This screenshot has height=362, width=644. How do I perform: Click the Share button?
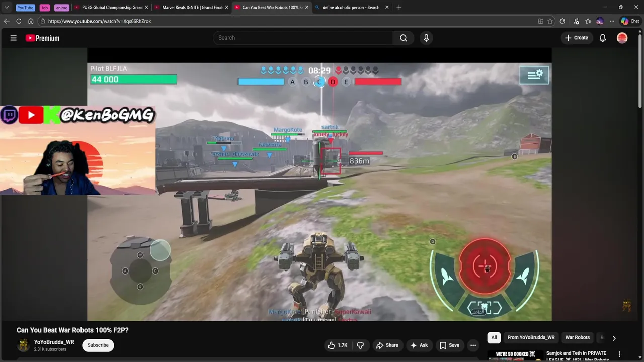tap(387, 345)
